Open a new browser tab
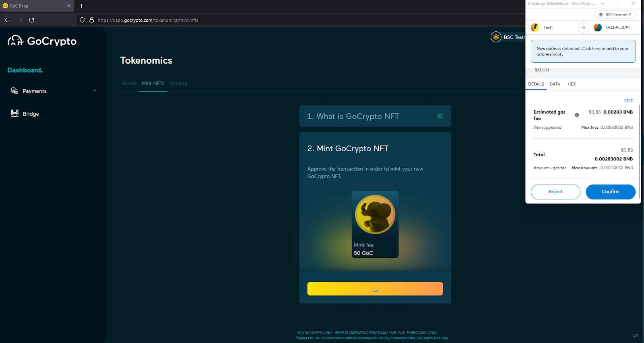644x343 pixels. click(81, 6)
